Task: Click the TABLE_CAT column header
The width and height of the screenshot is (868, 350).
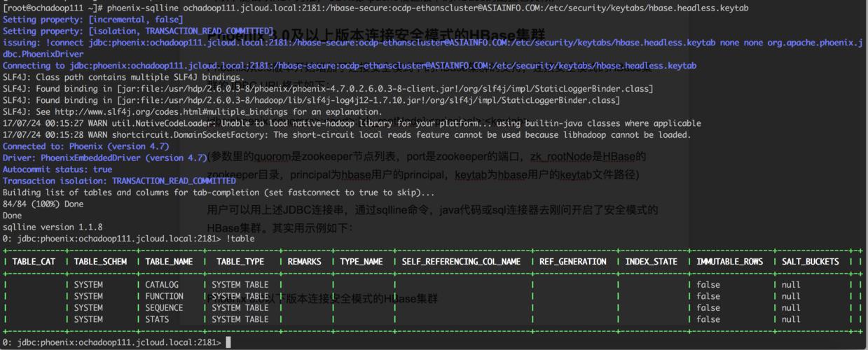Action: click(x=34, y=262)
